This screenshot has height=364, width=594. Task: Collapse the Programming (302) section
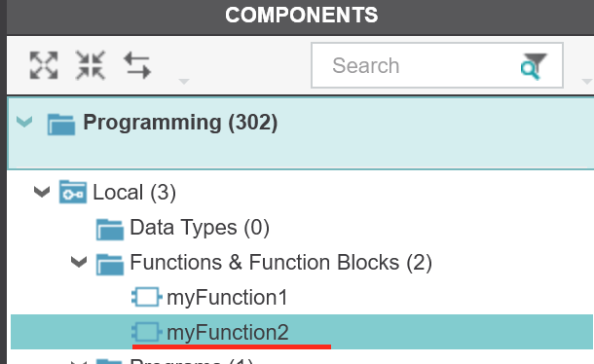pos(24,122)
